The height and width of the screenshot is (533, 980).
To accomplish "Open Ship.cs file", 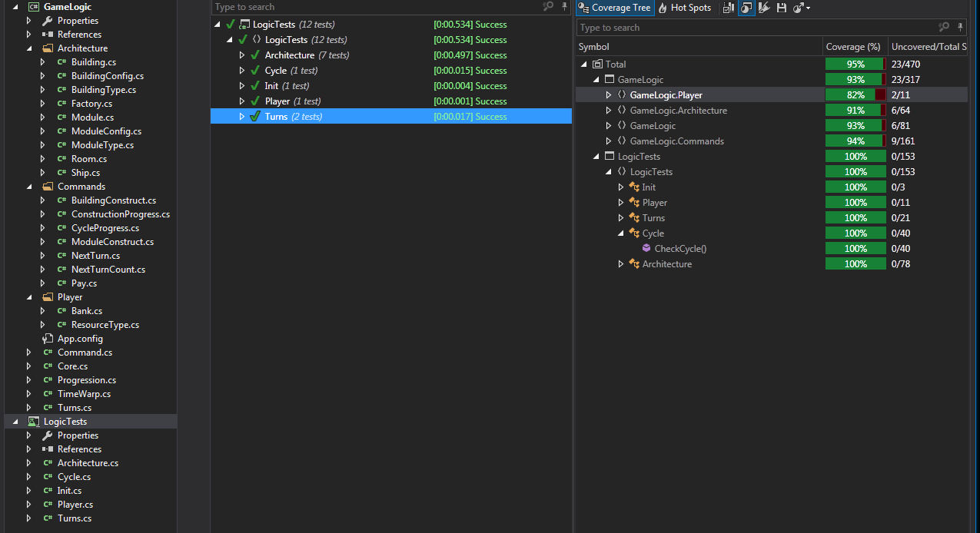I will pyautogui.click(x=85, y=173).
